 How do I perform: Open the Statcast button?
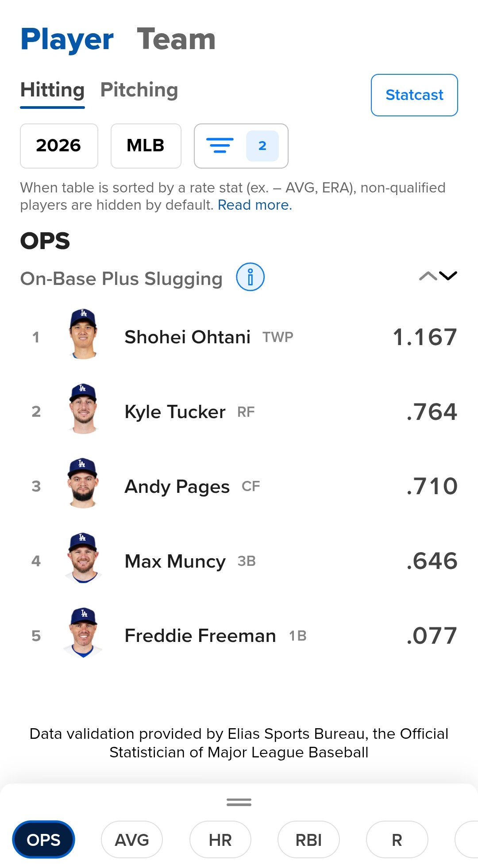tap(414, 95)
